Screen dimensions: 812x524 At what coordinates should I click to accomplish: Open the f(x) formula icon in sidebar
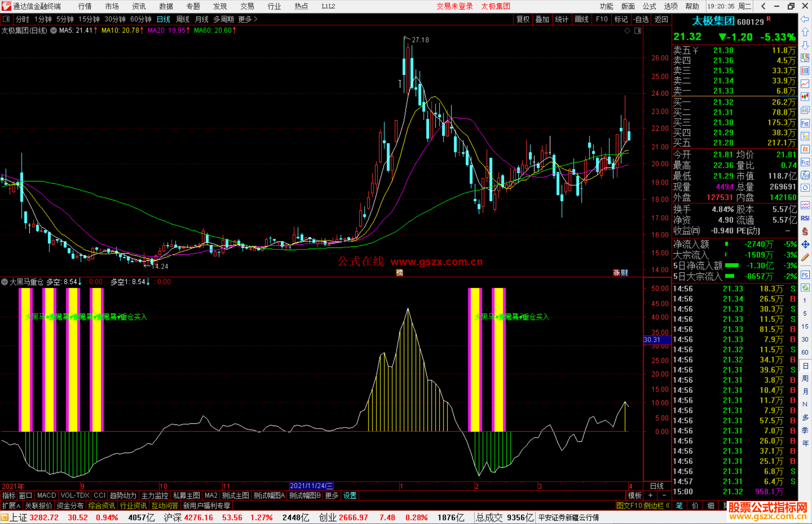[x=805, y=175]
